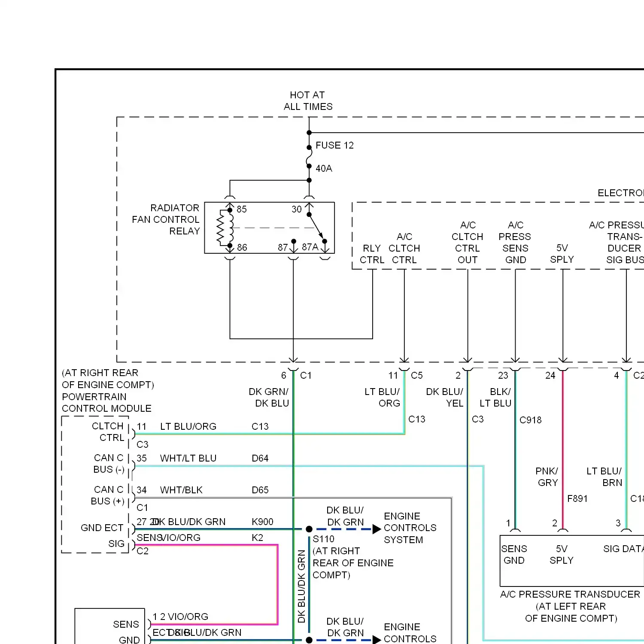Select the WHT/LT BLU wire text

188,458
